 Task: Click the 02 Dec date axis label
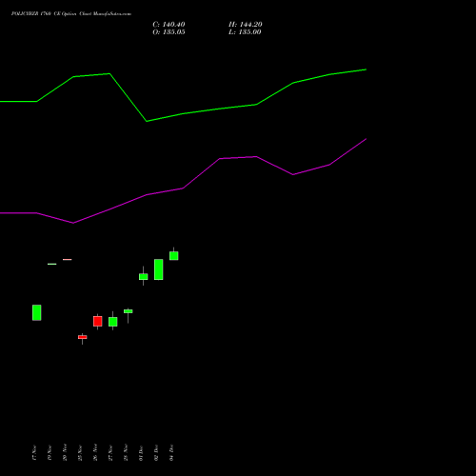click(x=156, y=453)
